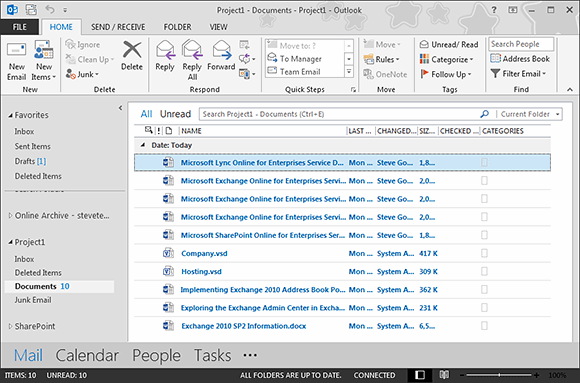Click the Send/Receive All Folders quick-access icon

pyautogui.click(x=31, y=10)
